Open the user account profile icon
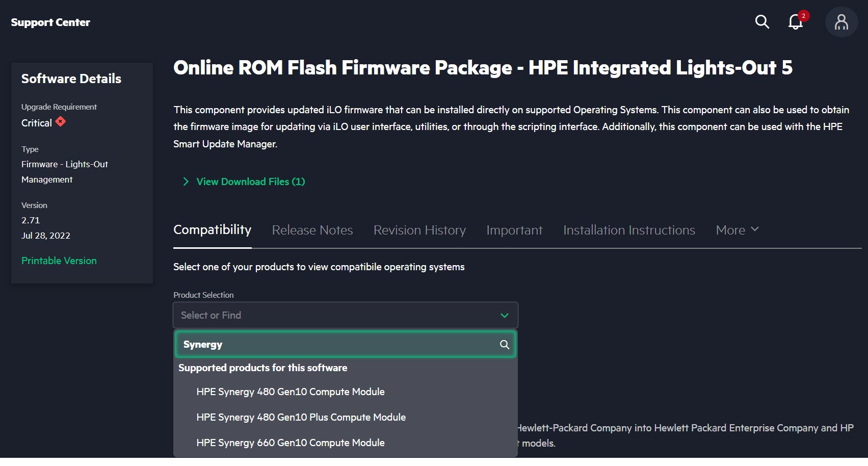868x466 pixels. [841, 22]
